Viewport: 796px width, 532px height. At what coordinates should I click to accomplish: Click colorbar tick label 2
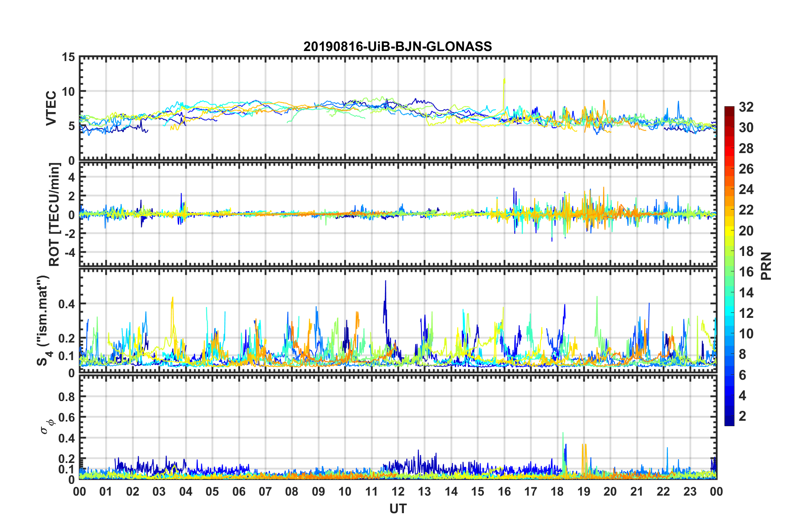[x=742, y=416]
